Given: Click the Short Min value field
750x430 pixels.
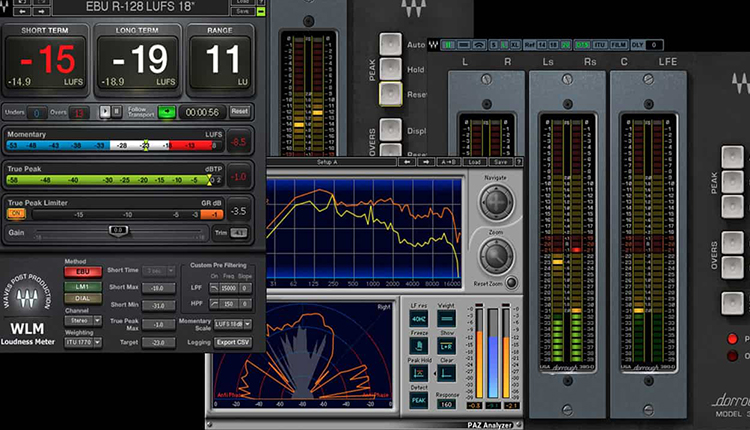Looking at the screenshot, I should tap(158, 305).
